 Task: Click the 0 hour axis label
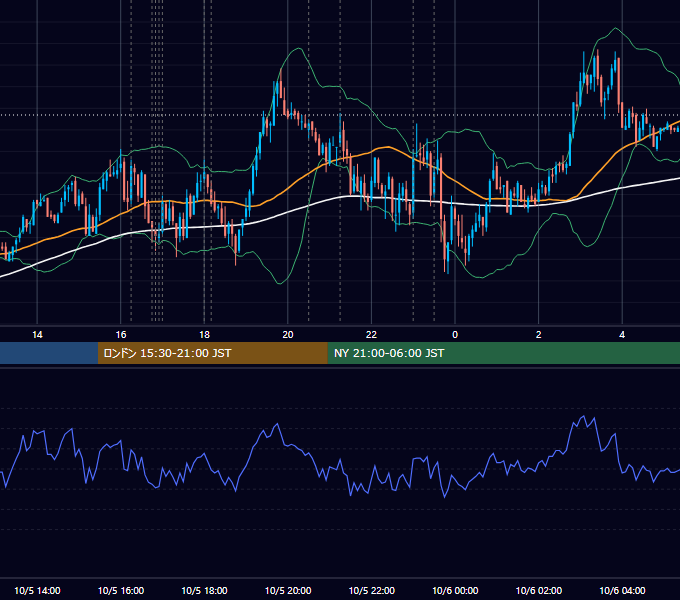click(x=455, y=335)
